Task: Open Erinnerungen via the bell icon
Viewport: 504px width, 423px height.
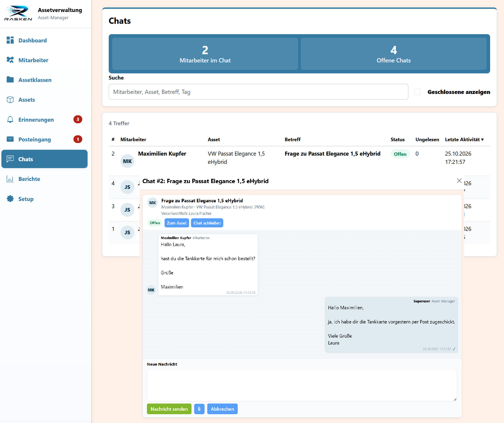Action: pyautogui.click(x=10, y=119)
